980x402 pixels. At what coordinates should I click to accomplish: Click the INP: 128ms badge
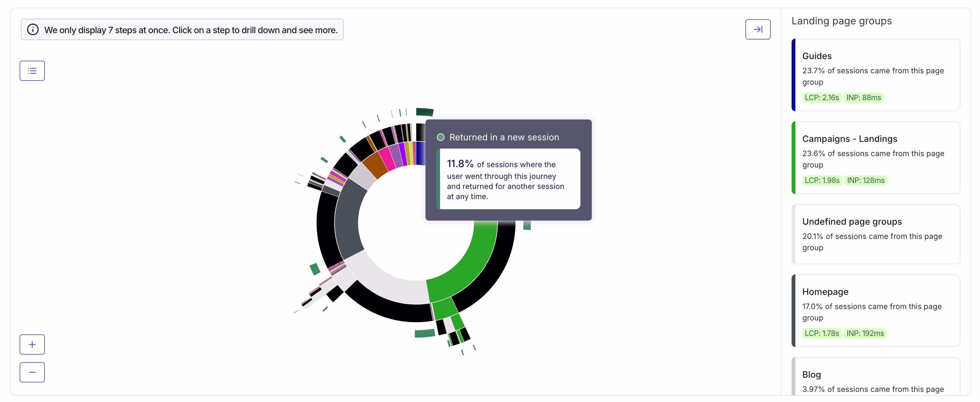(x=866, y=180)
